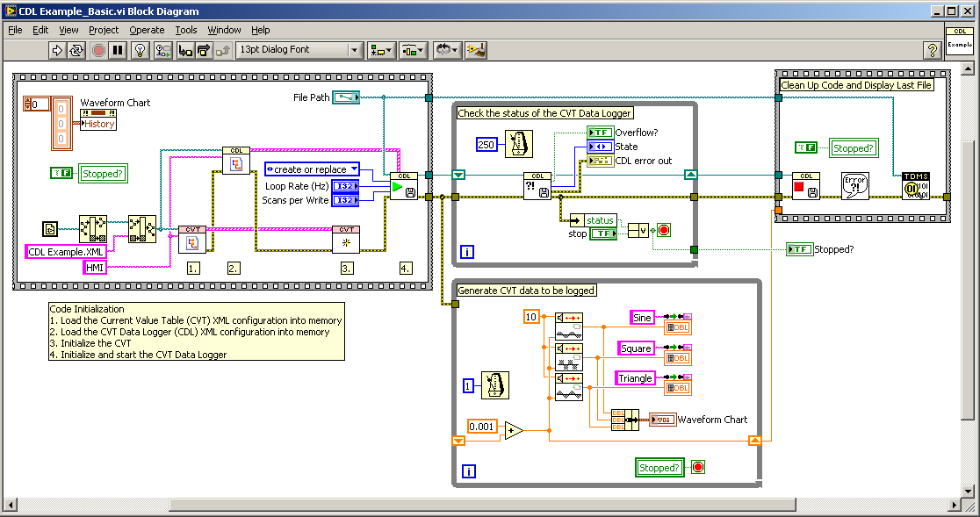Toggle the stop TF boolean constant
The image size is (980, 517).
[603, 233]
